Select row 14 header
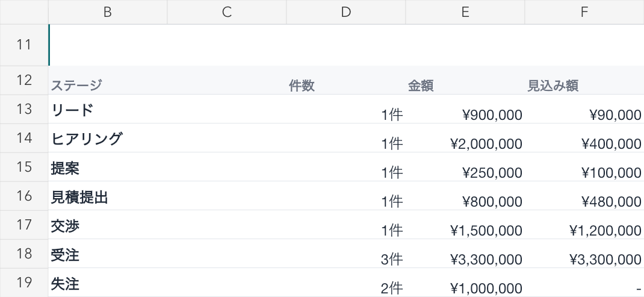The image size is (644, 297). [x=24, y=138]
